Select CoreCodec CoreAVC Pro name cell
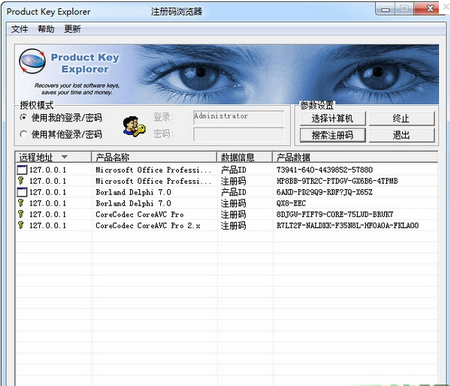Image resolution: width=450 pixels, height=386 pixels. point(140,214)
